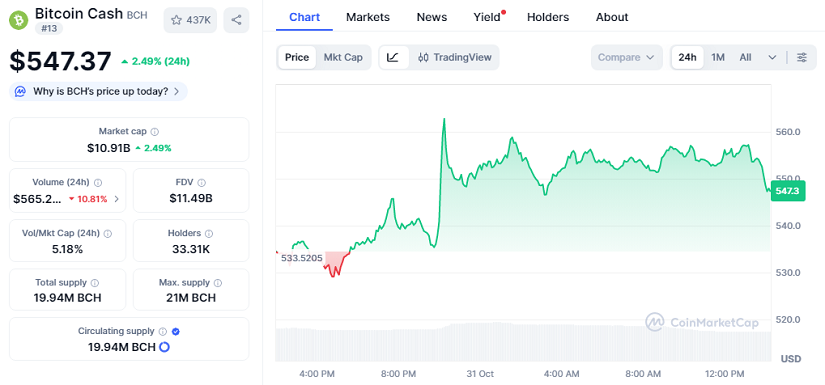Open Circulating supply info icon
The width and height of the screenshot is (825, 385).
[x=163, y=332]
